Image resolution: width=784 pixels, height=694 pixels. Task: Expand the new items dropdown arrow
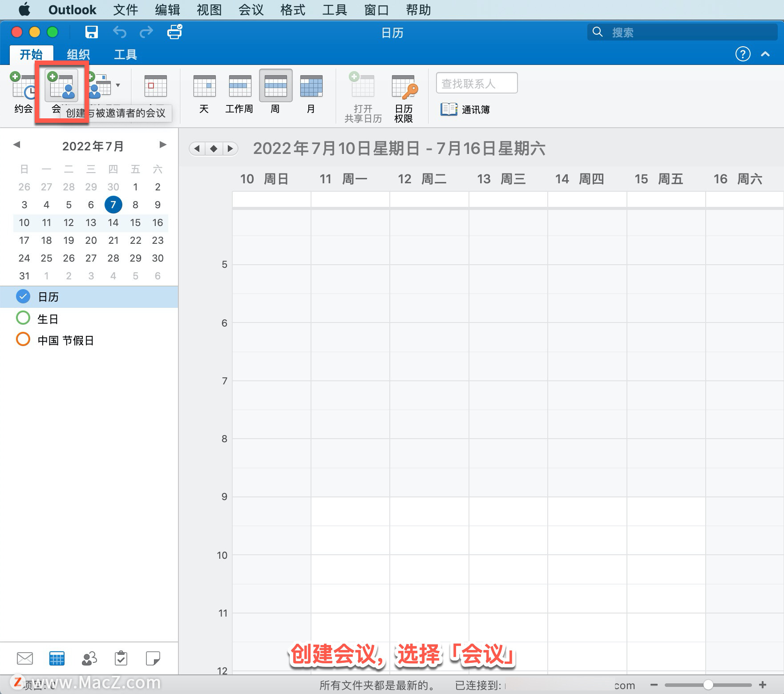pos(118,85)
